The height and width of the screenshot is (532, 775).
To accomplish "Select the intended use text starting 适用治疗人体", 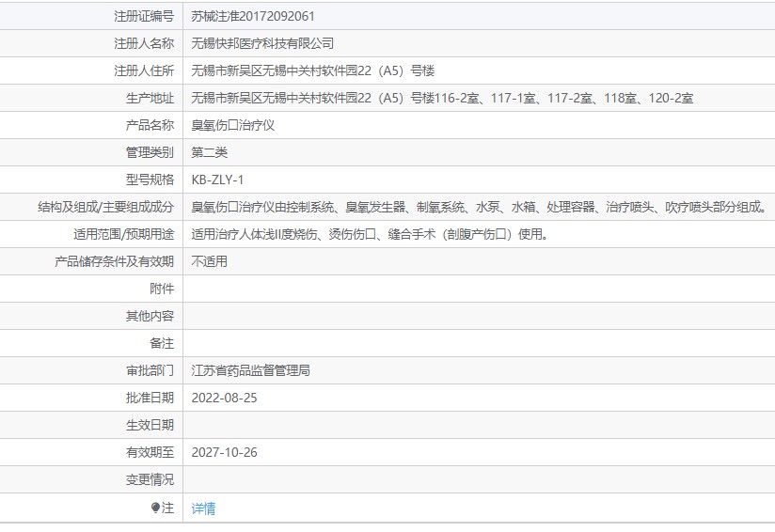I will click(x=371, y=234).
